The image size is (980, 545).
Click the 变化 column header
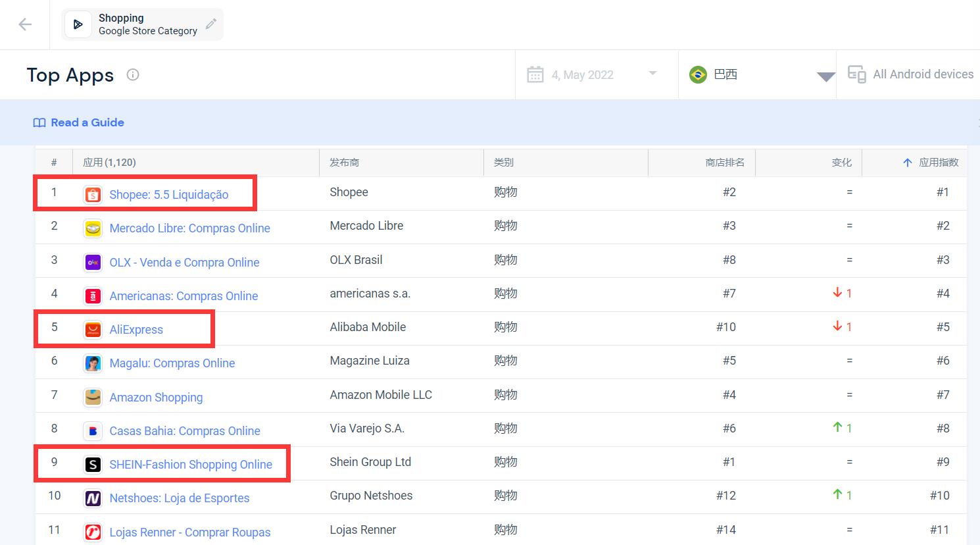click(x=841, y=163)
